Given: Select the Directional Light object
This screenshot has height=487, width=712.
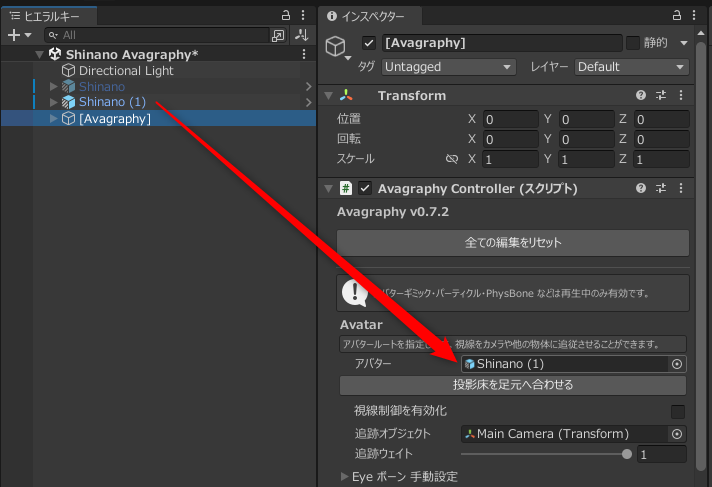Looking at the screenshot, I should point(126,71).
